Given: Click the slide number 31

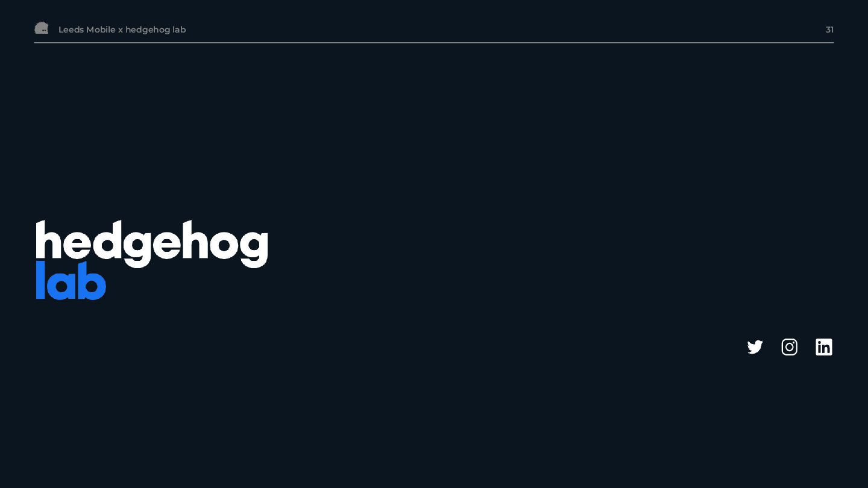Looking at the screenshot, I should (x=829, y=30).
